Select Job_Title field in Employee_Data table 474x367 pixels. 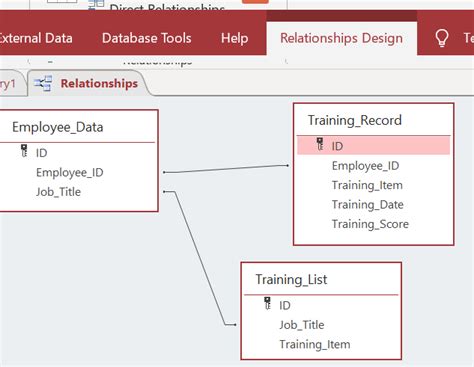(x=58, y=192)
